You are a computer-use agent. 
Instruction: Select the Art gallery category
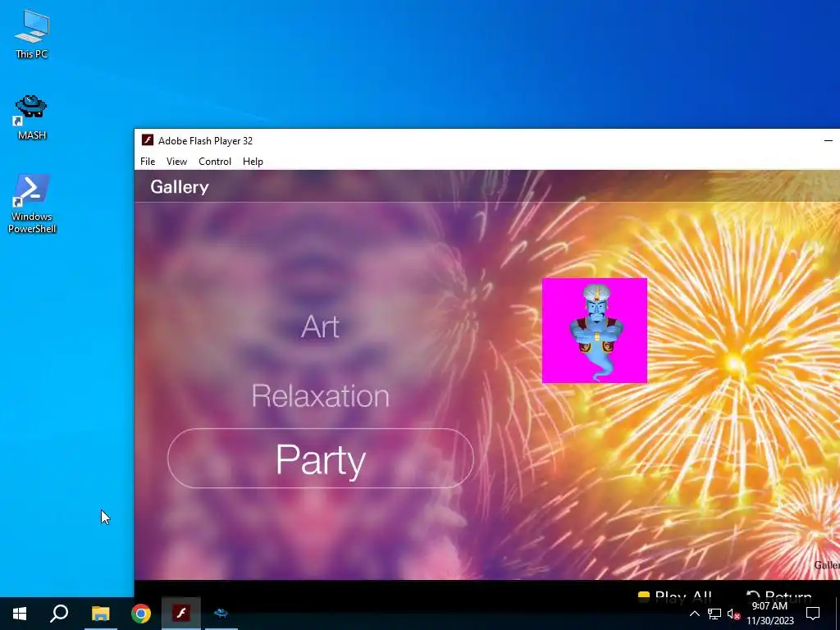321,326
